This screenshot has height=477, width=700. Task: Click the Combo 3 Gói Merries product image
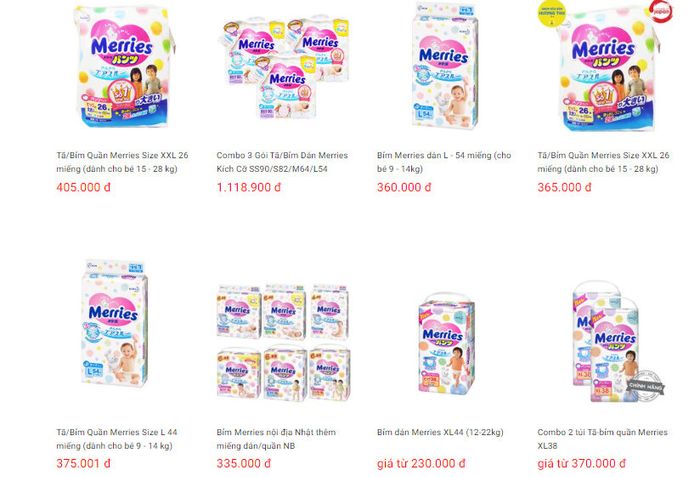point(285,67)
